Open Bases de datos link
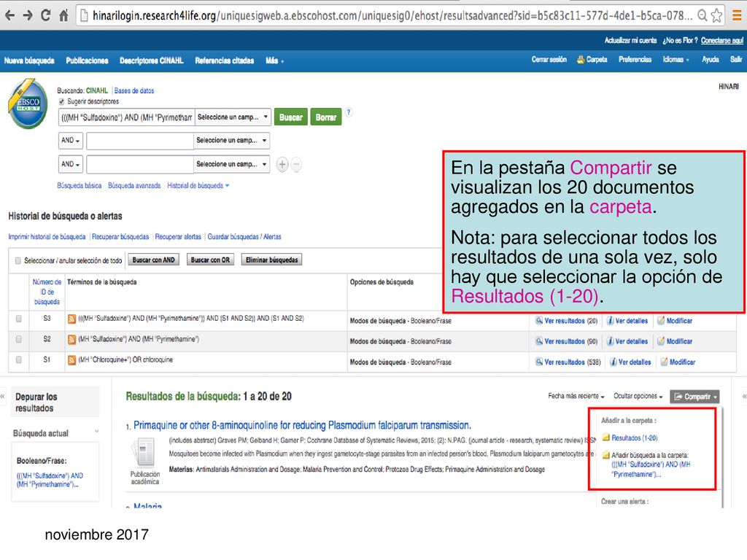This screenshot has height=560, width=747. tap(134, 90)
